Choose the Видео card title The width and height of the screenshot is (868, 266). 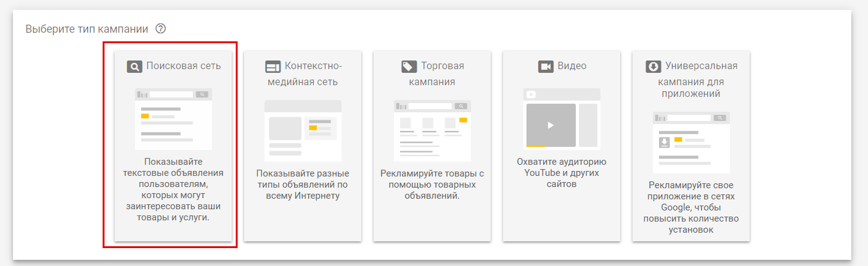(x=572, y=66)
